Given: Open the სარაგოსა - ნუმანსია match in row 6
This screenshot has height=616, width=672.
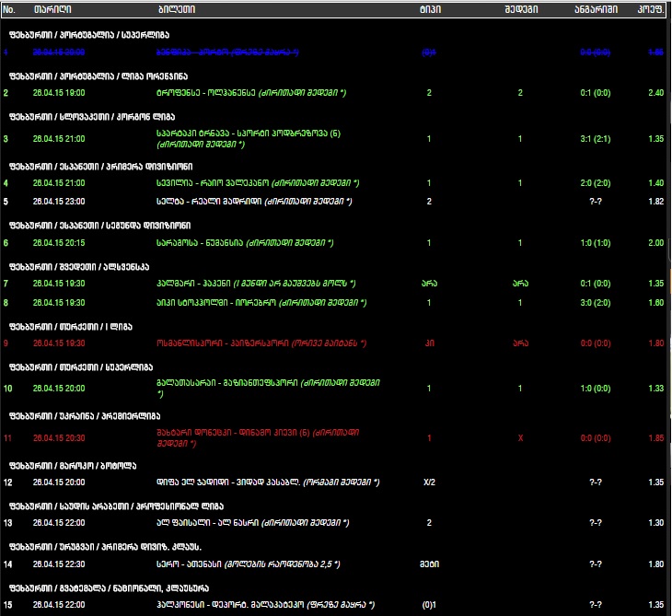Looking at the screenshot, I should point(245,243).
